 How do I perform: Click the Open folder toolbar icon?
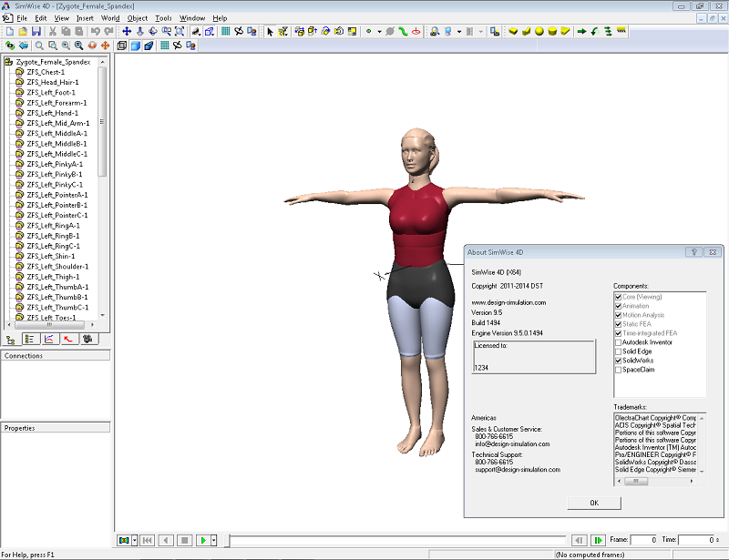coord(23,31)
